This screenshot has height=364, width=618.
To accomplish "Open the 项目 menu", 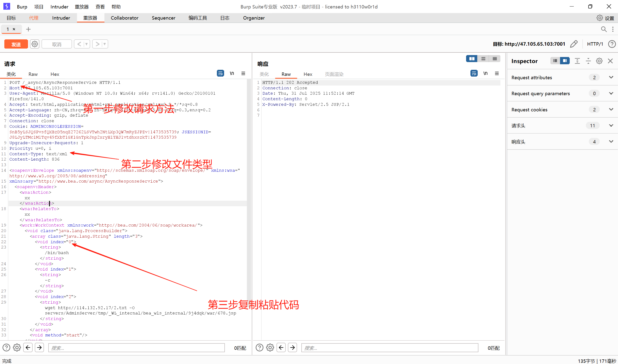I will coord(39,7).
